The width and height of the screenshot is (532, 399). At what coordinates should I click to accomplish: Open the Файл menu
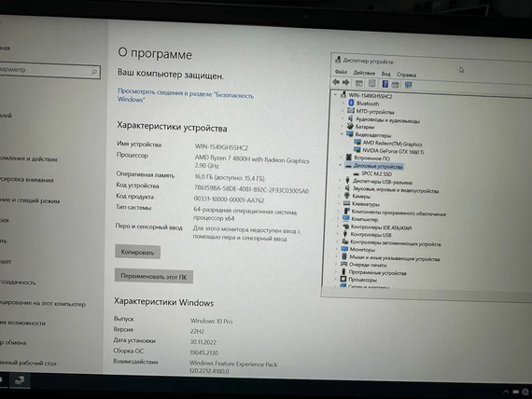[x=341, y=72]
